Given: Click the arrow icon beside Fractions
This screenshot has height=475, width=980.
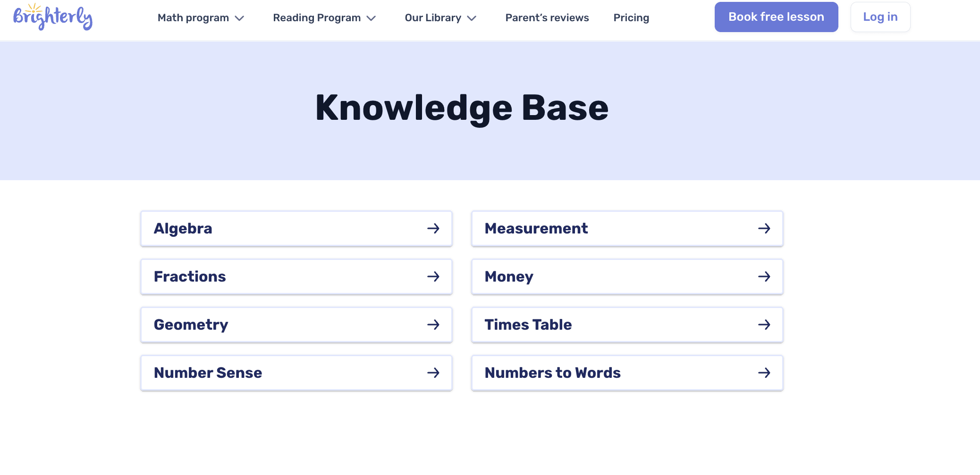Looking at the screenshot, I should pos(433,277).
